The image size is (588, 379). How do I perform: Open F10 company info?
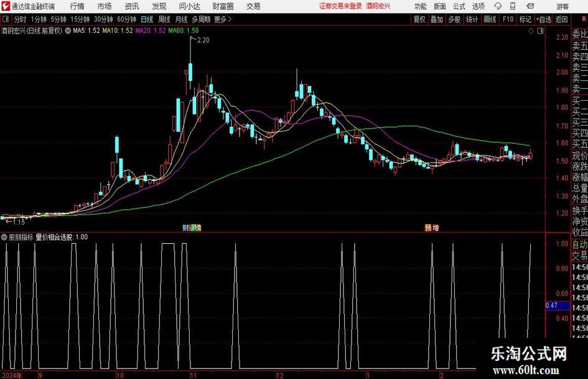[508, 19]
